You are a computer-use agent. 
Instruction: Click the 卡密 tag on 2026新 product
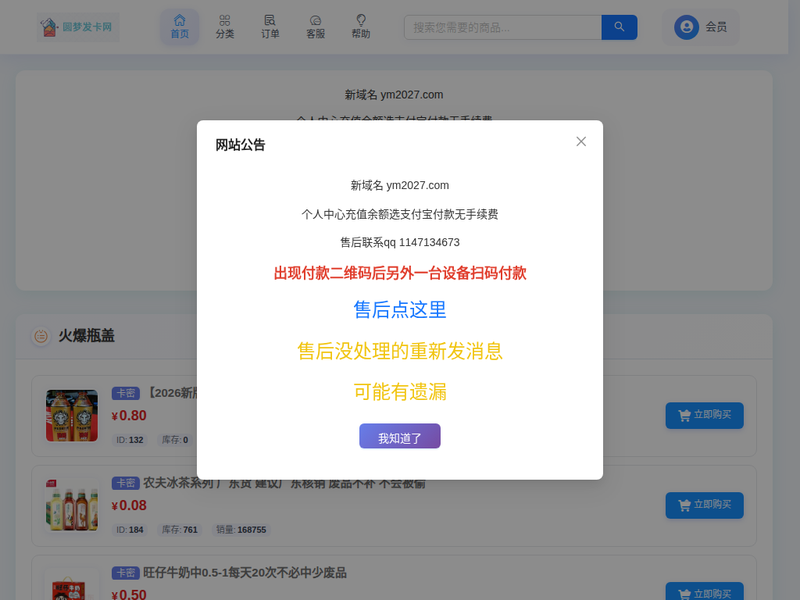point(126,393)
